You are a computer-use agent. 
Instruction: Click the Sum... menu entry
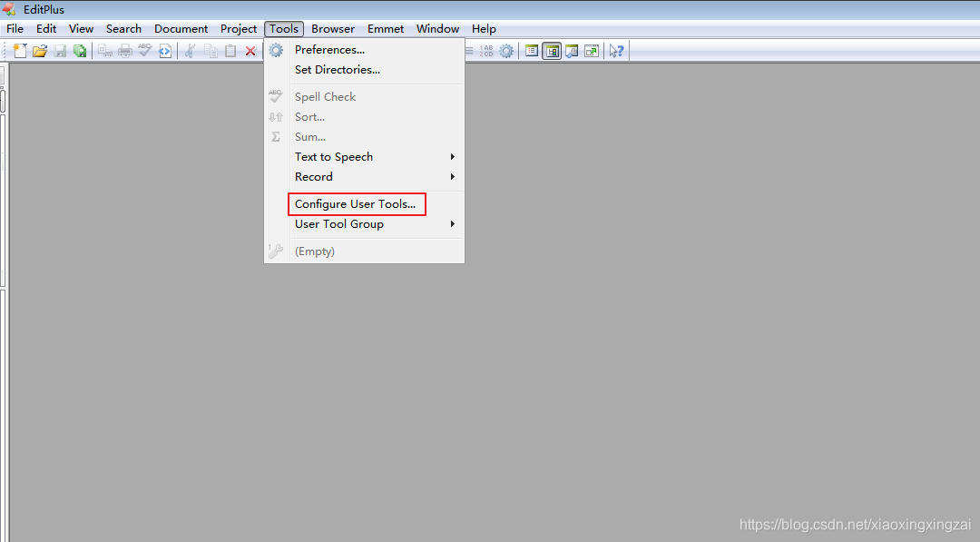(x=365, y=137)
